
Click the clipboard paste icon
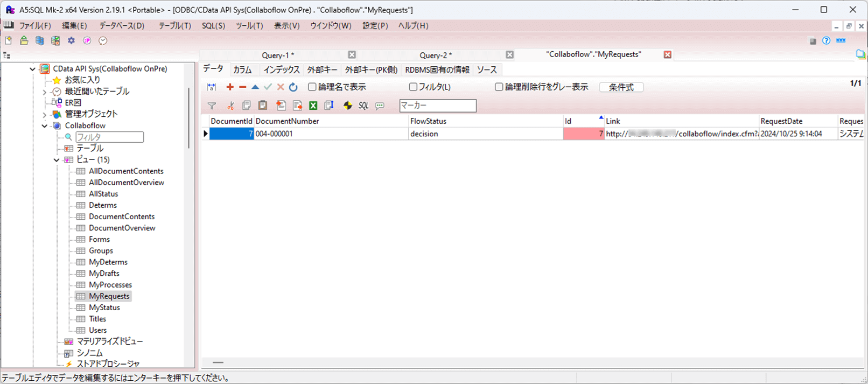pos(263,106)
